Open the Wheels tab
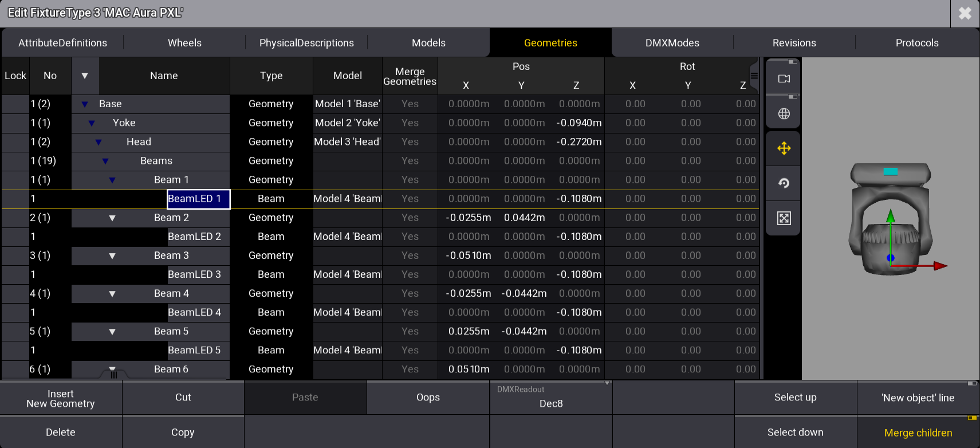The image size is (980, 448). [x=184, y=43]
